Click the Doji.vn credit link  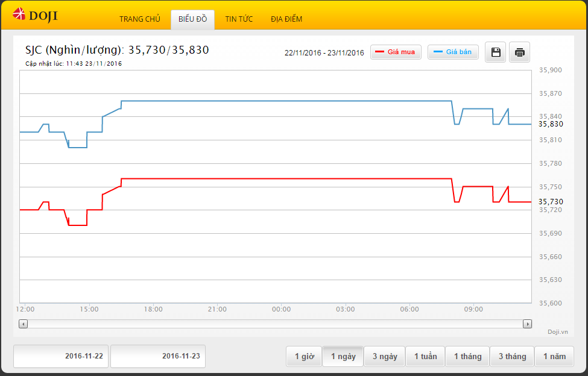(x=558, y=332)
